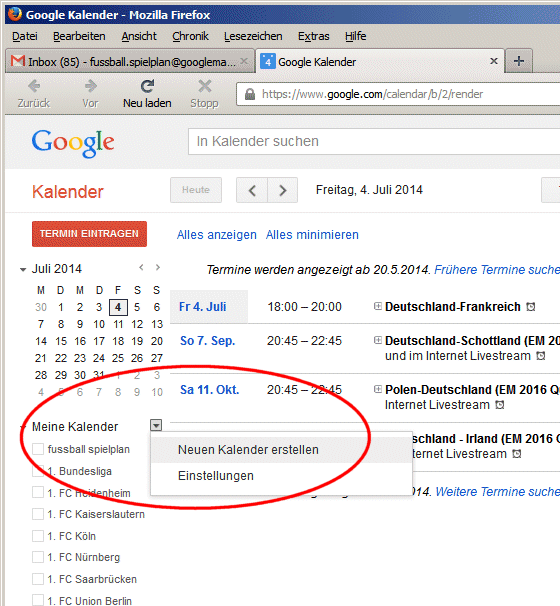Open the Lesezeichen menu

[253, 36]
